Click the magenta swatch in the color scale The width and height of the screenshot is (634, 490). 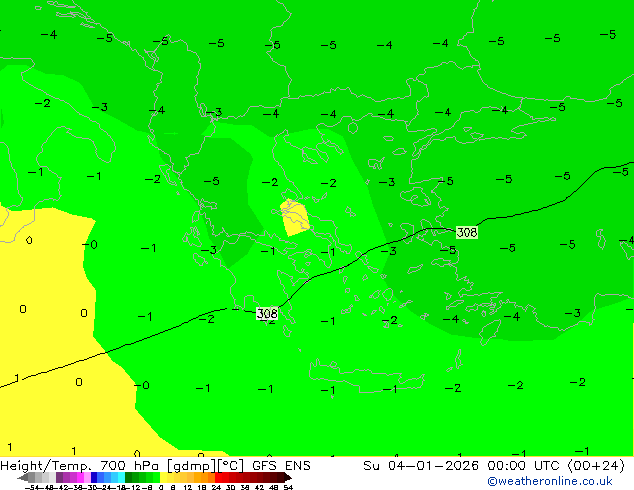point(80,477)
